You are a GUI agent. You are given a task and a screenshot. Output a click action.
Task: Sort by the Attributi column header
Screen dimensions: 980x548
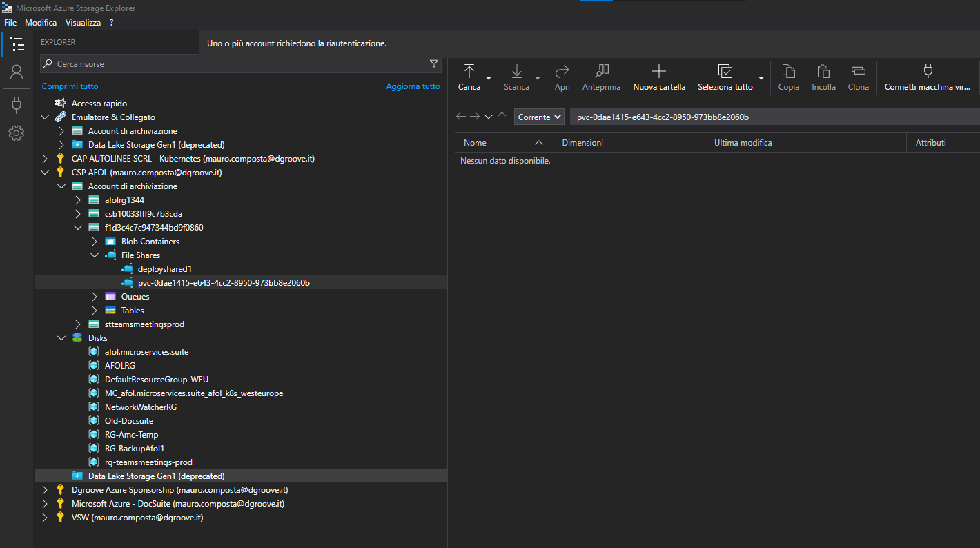pos(943,142)
